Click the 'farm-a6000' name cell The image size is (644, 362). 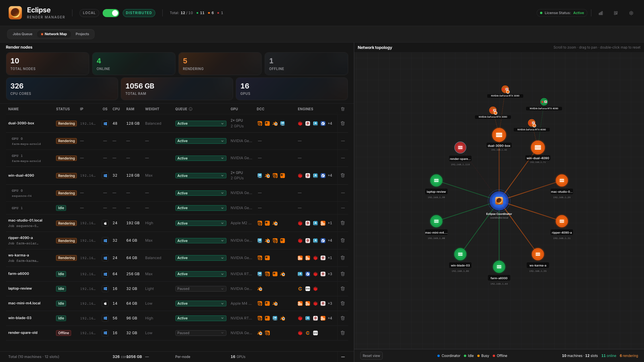pyautogui.click(x=18, y=274)
